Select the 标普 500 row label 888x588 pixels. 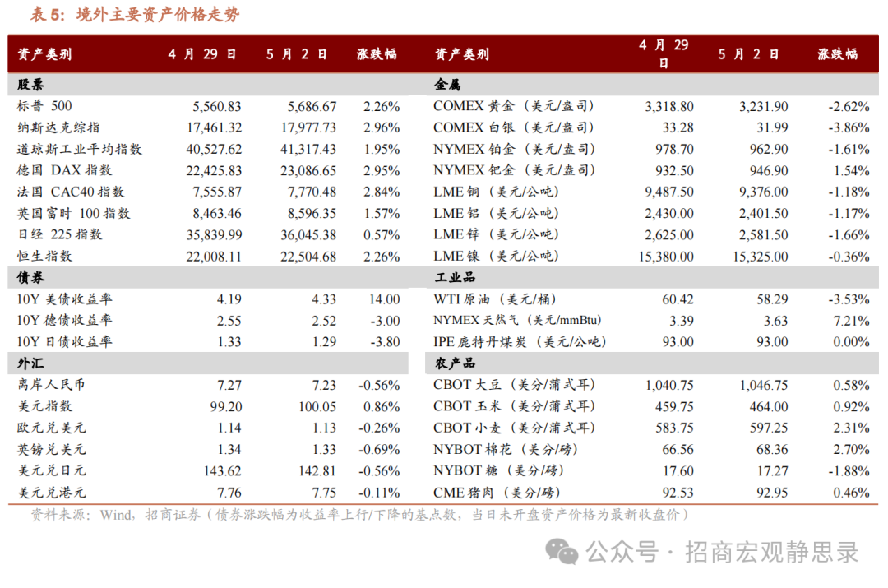point(44,106)
